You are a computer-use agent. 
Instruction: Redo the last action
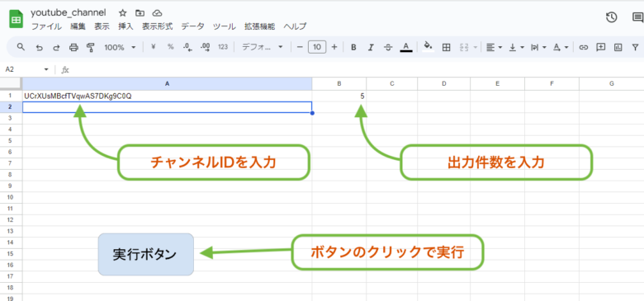(56, 48)
